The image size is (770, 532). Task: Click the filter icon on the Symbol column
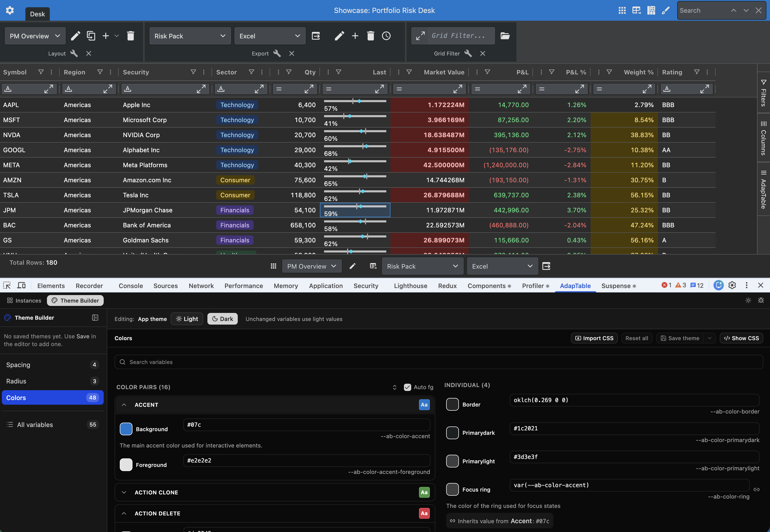(41, 72)
